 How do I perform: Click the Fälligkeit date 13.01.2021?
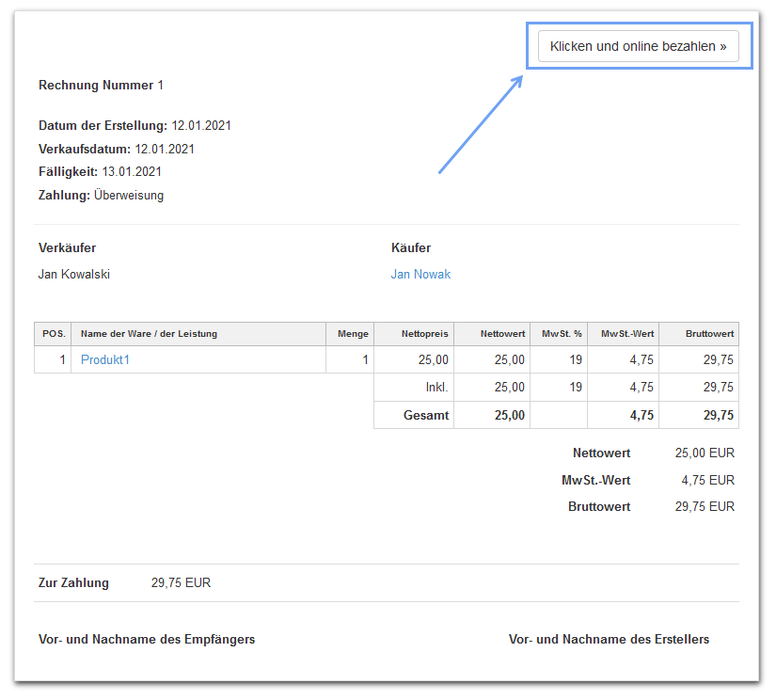[132, 172]
